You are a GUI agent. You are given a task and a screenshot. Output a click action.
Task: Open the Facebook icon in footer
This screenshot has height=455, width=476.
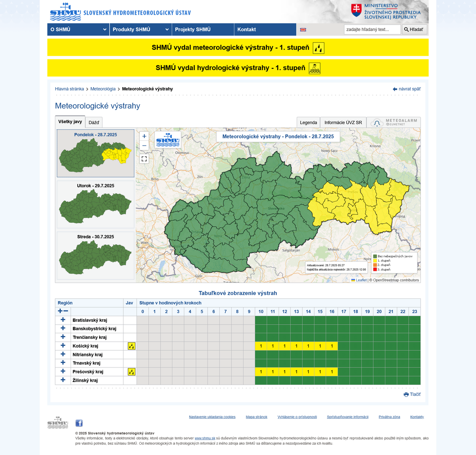click(79, 423)
